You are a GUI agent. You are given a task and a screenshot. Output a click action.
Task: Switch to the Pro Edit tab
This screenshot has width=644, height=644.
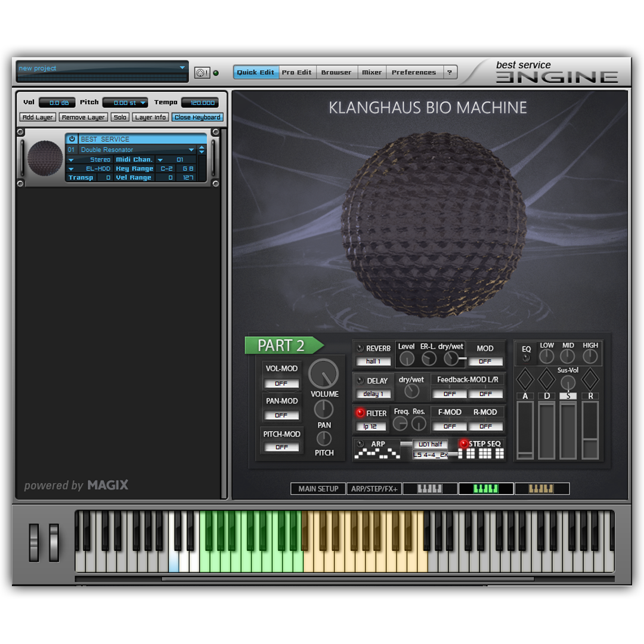296,72
